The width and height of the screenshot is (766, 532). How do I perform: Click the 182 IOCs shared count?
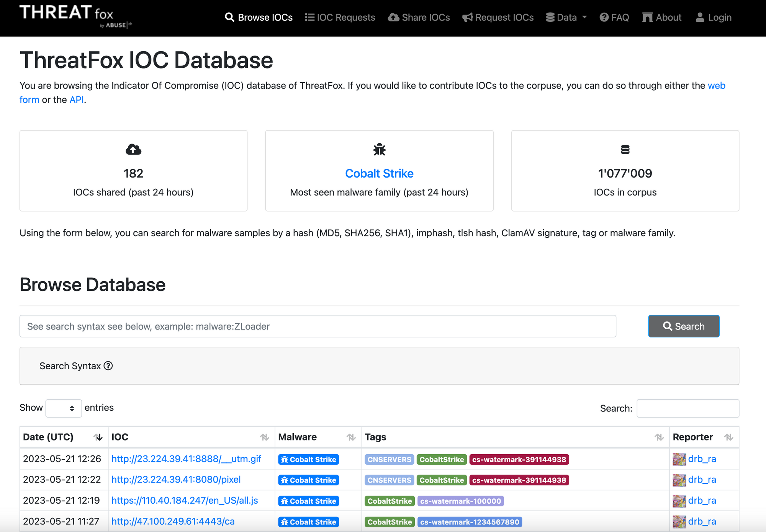[x=133, y=173]
